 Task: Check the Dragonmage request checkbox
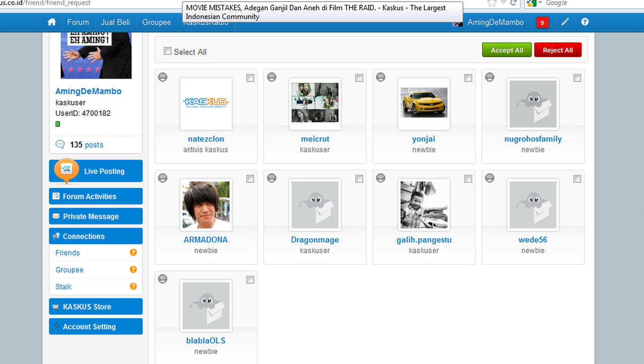point(359,179)
